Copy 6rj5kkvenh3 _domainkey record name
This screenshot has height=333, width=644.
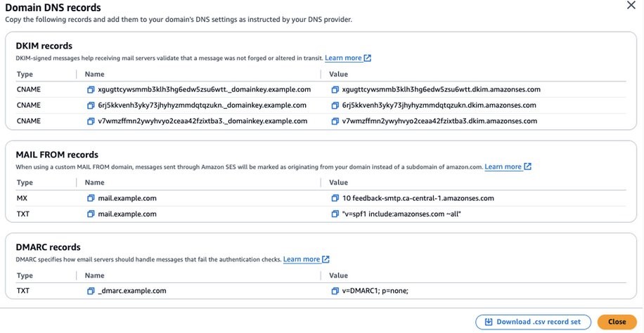click(91, 105)
